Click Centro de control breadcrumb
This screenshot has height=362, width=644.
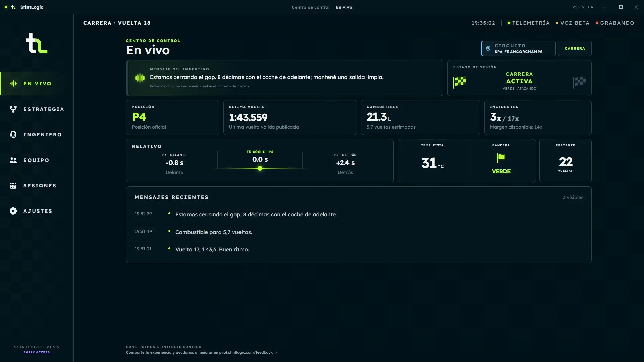[311, 7]
